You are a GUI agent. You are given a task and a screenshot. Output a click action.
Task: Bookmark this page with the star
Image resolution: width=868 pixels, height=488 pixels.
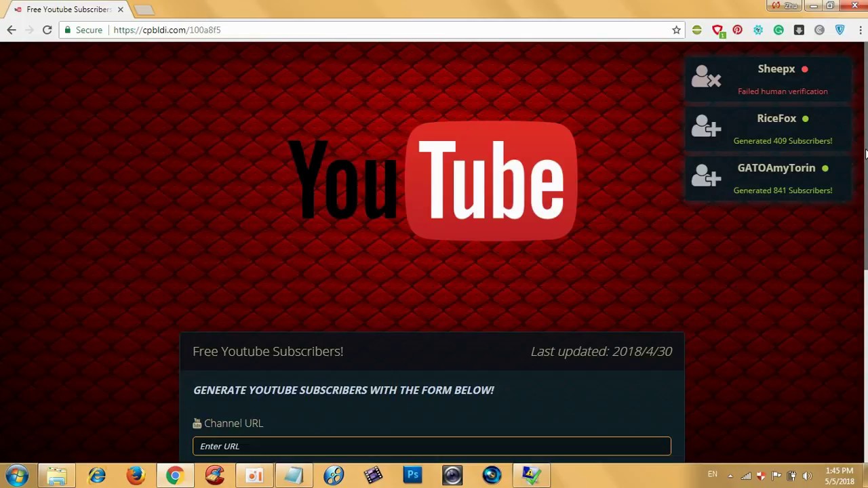(x=676, y=30)
